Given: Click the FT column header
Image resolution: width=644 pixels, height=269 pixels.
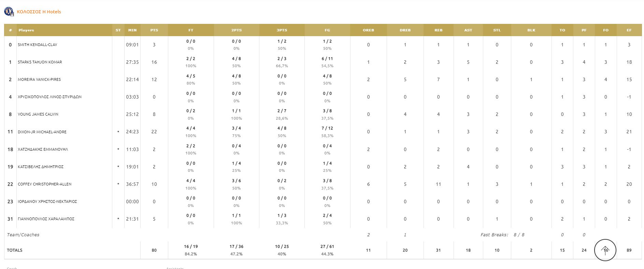Looking at the screenshot, I should point(191,30).
